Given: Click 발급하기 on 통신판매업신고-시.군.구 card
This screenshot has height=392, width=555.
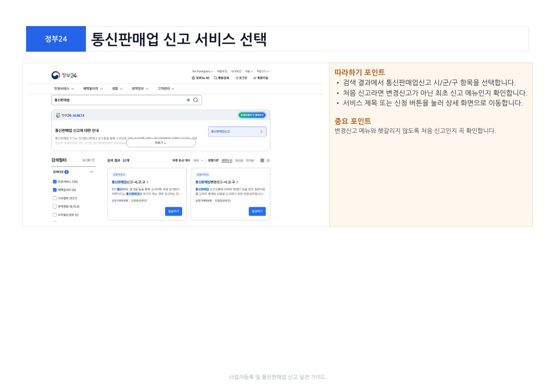Looking at the screenshot, I should (x=174, y=211).
